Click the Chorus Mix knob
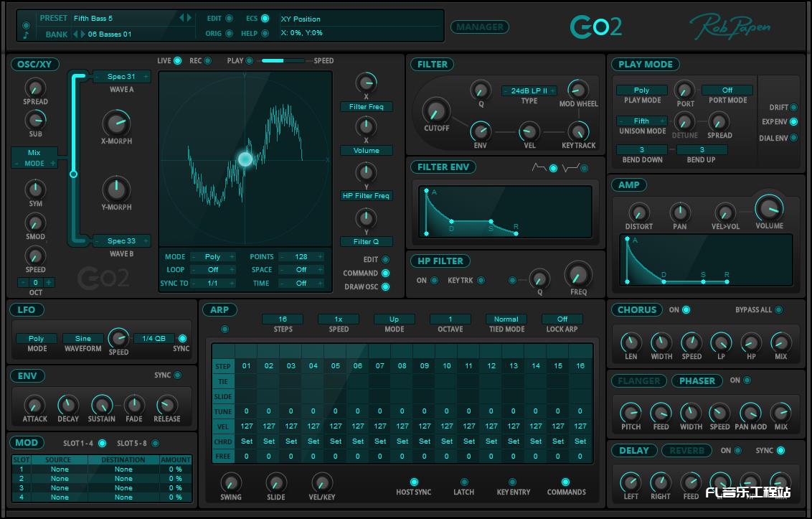 [x=780, y=342]
